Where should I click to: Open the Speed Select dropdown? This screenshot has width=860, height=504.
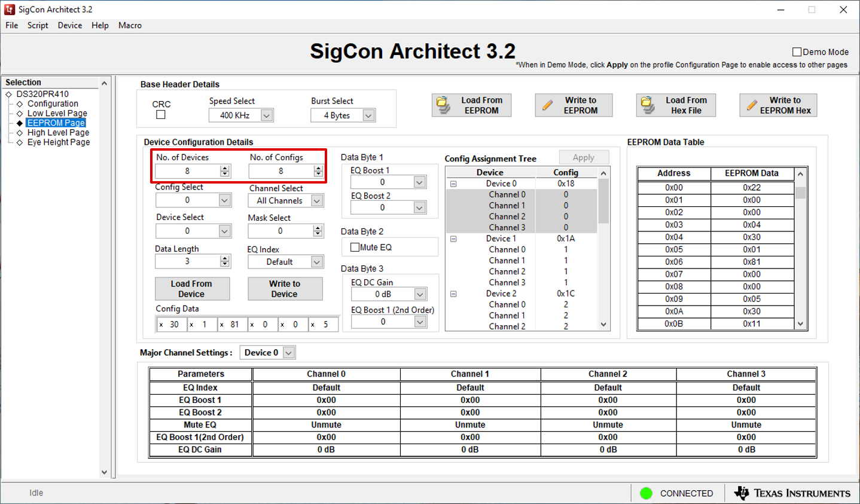tap(267, 115)
